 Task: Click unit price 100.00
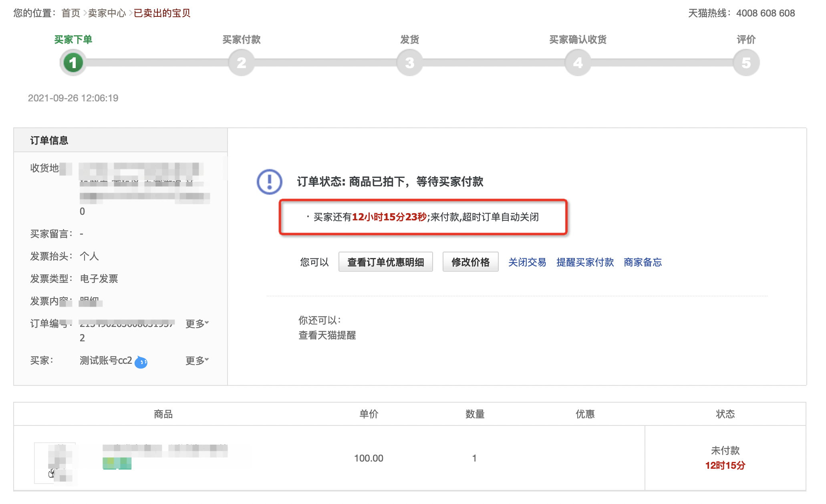pyautogui.click(x=369, y=458)
